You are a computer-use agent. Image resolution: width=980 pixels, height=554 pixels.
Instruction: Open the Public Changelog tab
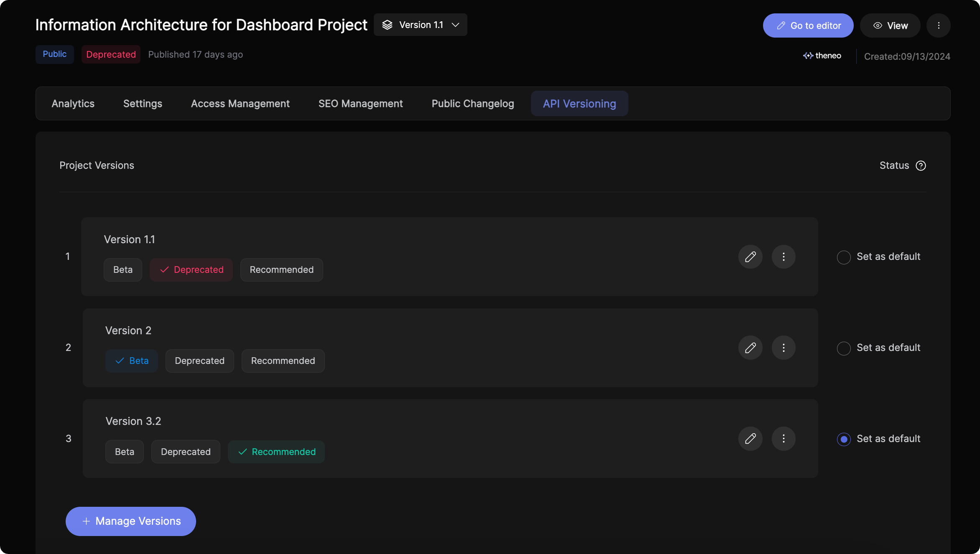tap(472, 104)
